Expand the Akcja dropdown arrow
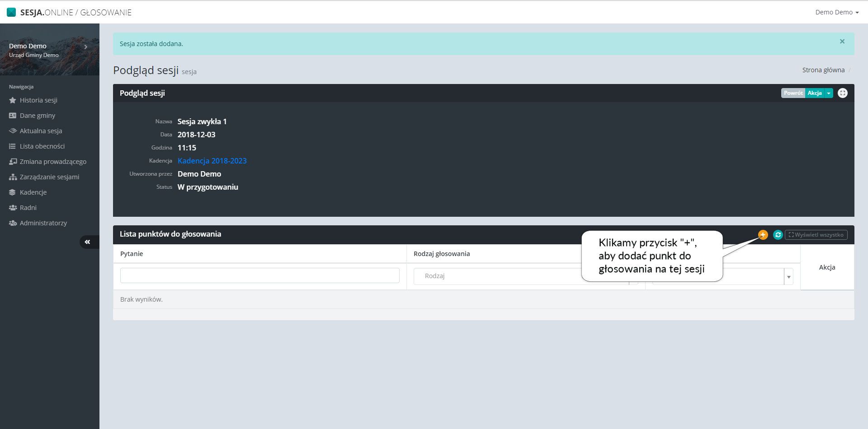 (829, 93)
